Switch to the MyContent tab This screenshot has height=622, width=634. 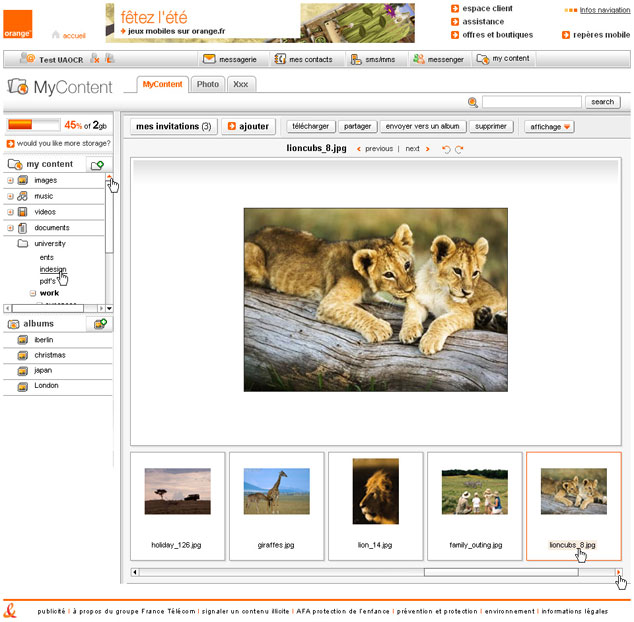[x=162, y=84]
